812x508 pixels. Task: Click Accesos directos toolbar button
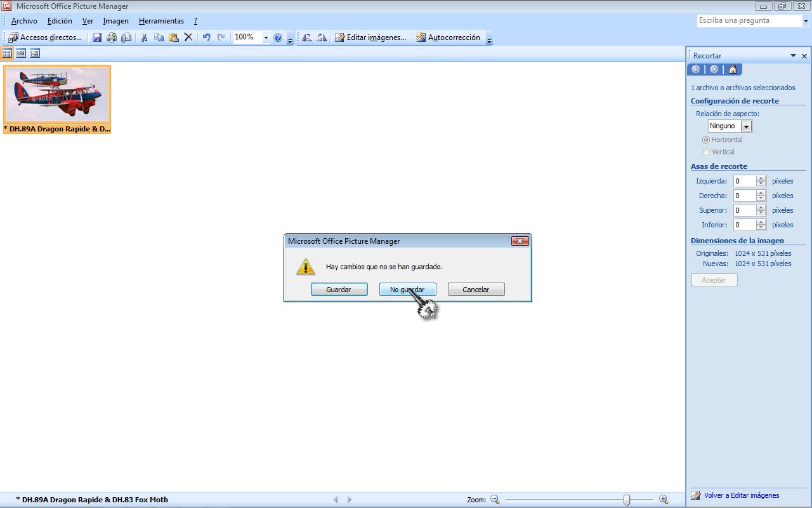click(45, 37)
